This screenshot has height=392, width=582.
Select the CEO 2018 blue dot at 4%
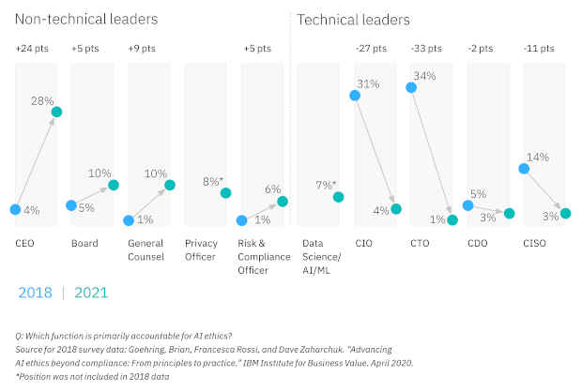coord(15,209)
